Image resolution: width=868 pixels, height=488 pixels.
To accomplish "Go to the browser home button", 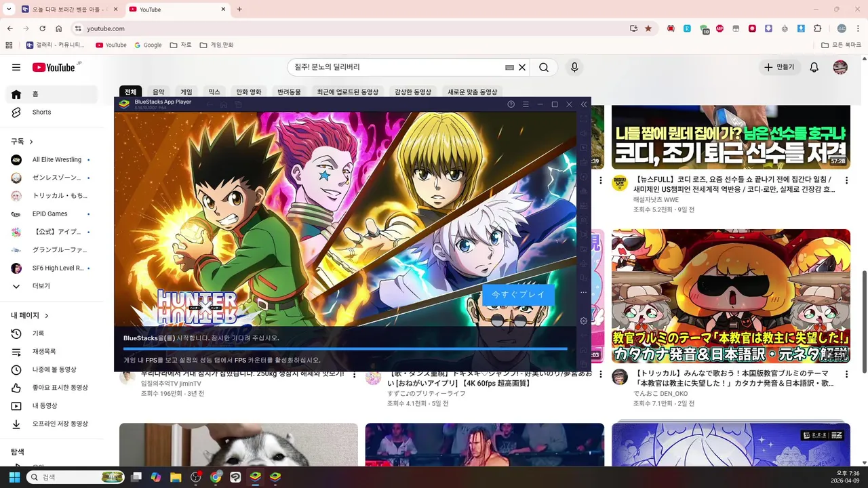I will click(x=59, y=28).
